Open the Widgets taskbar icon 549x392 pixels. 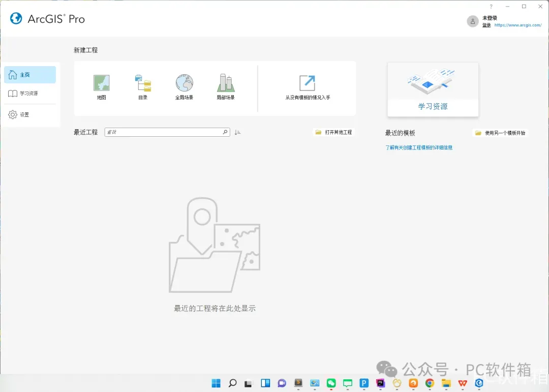(x=265, y=383)
